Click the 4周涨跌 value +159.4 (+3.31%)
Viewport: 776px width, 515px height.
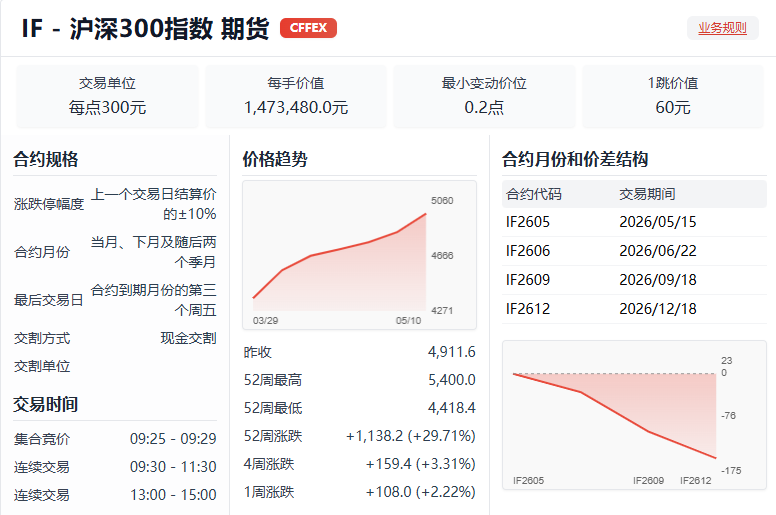(421, 464)
